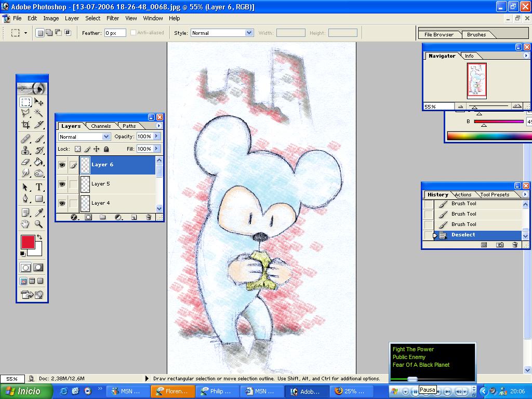This screenshot has height=399, width=532.
Task: Toggle Lock position in Layers panel
Action: pyautogui.click(x=97, y=149)
